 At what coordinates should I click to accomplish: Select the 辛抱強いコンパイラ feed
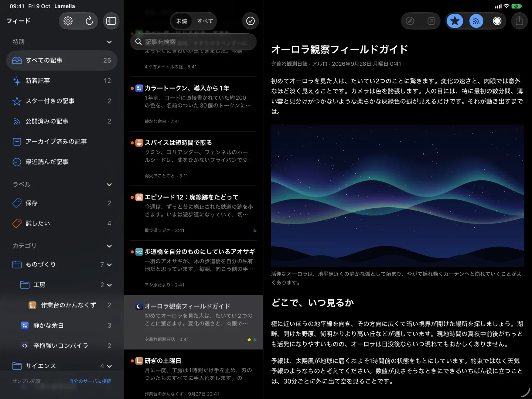[x=62, y=346]
